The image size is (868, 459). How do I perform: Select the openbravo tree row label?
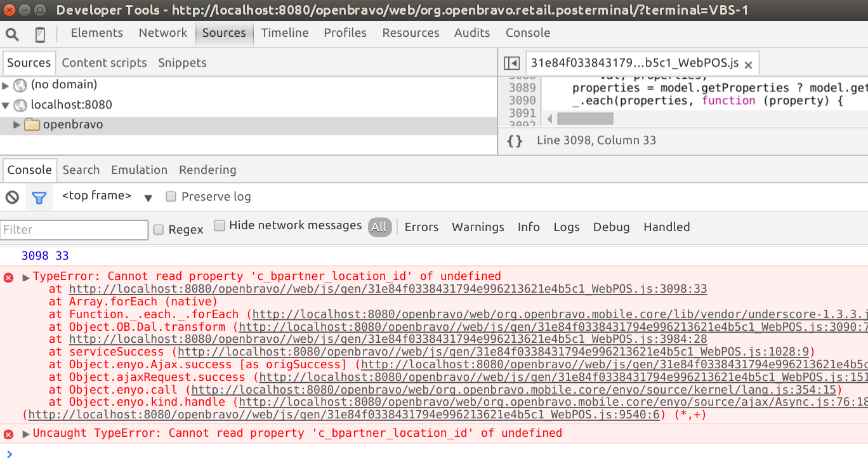(x=73, y=125)
